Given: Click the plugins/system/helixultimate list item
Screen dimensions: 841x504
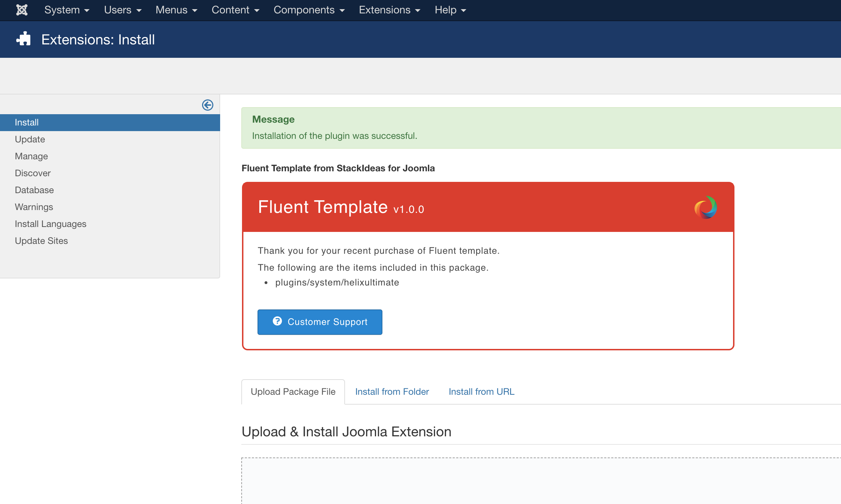Looking at the screenshot, I should coord(337,282).
